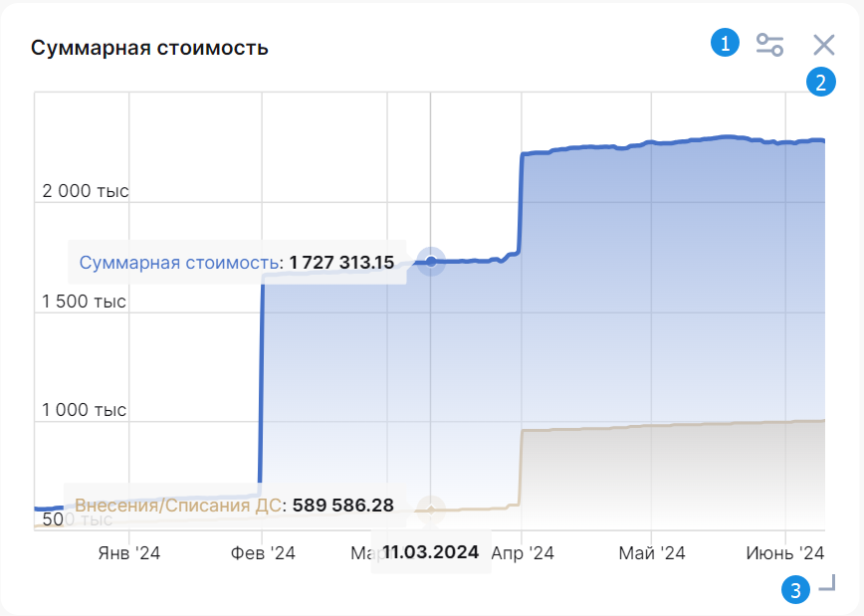
Task: Click the corner resize handle icon
Action: (827, 582)
